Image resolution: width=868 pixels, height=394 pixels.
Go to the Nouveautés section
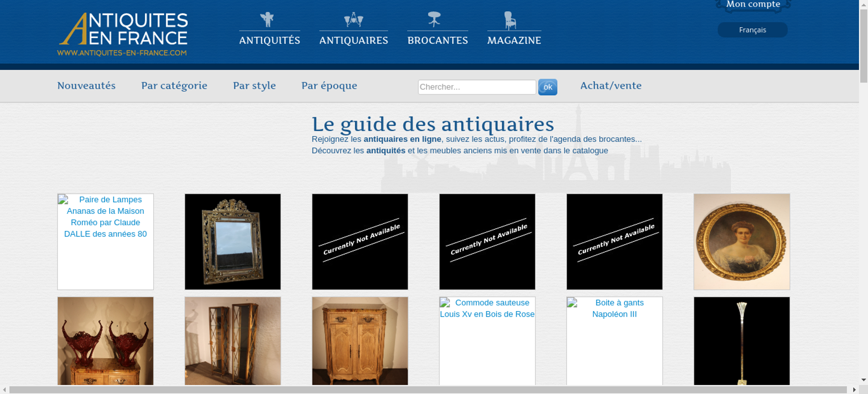pos(86,85)
